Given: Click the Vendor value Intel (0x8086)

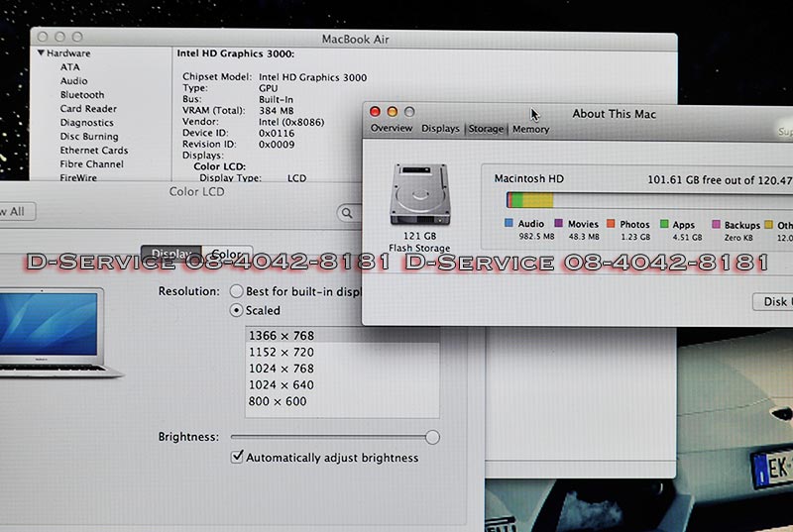Looking at the screenshot, I should 291,122.
